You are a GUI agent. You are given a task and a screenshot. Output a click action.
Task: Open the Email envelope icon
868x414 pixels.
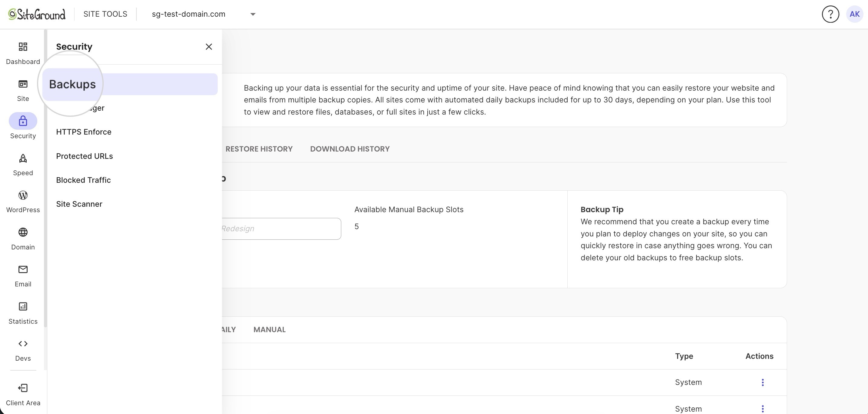click(x=23, y=269)
